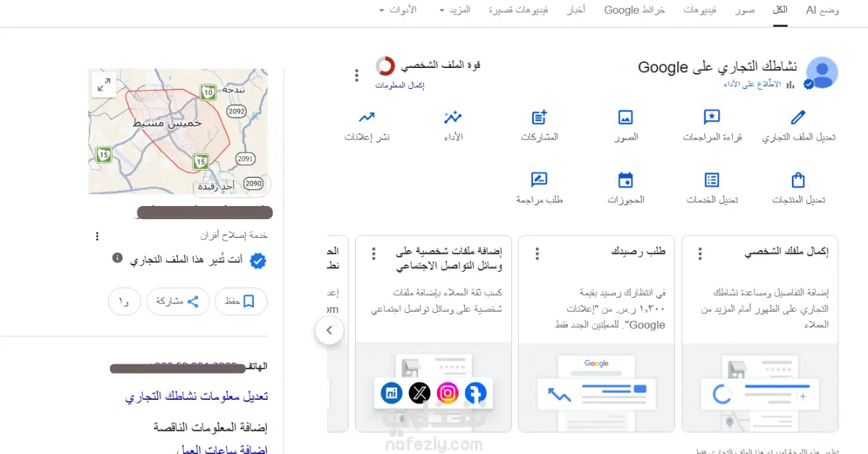Switch to فيديوهات قصيرة short videos tab
Viewport: 868px width, 454px height.
pyautogui.click(x=518, y=10)
